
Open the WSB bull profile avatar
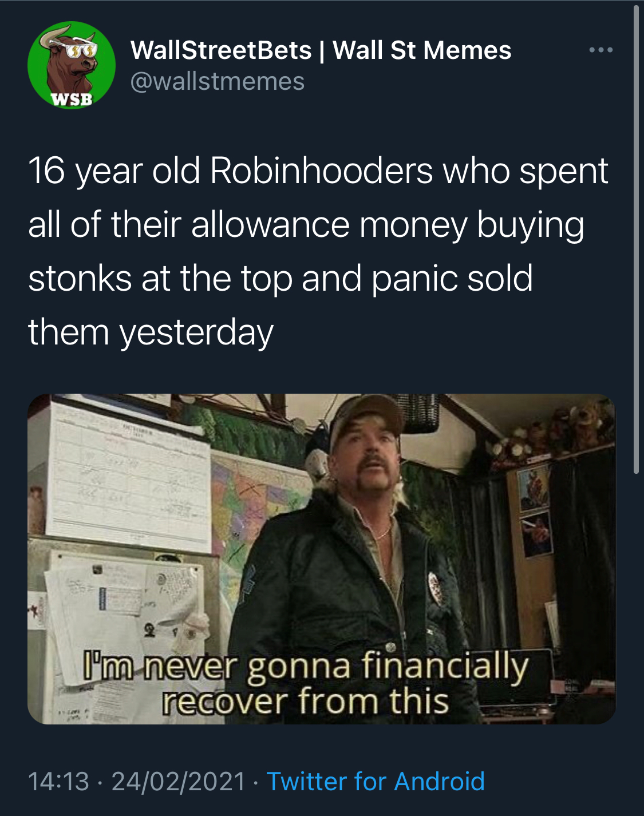click(72, 65)
